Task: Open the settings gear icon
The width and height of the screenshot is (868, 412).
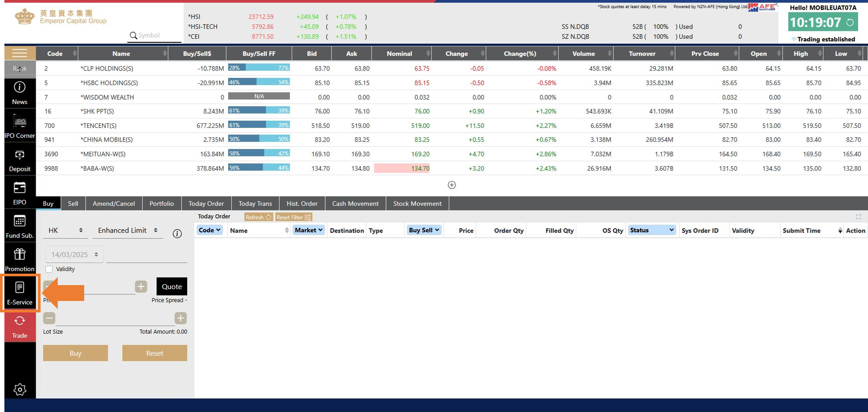Action: [x=20, y=389]
